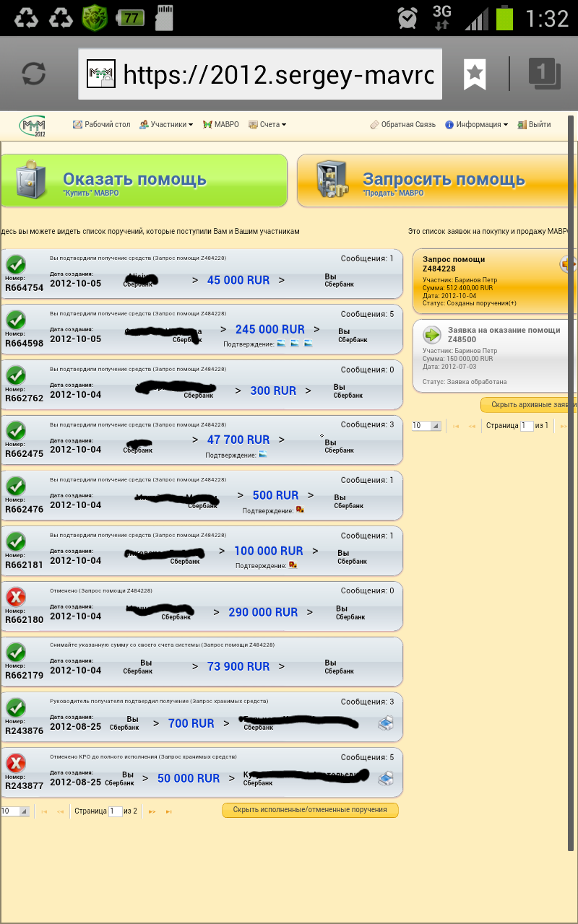Open browser tabs switcher

[x=545, y=74]
